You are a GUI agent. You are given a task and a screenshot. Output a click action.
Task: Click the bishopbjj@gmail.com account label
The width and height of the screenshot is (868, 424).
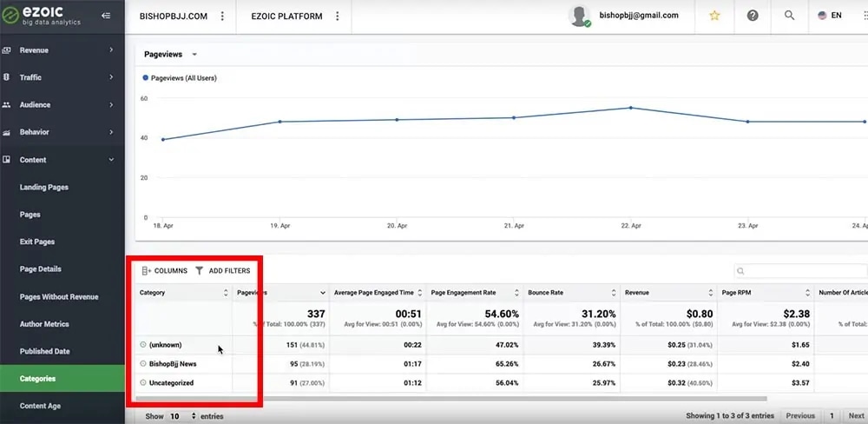639,16
